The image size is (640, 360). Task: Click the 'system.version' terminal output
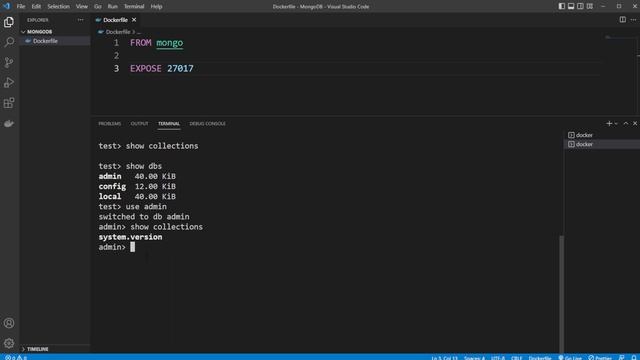(130, 237)
